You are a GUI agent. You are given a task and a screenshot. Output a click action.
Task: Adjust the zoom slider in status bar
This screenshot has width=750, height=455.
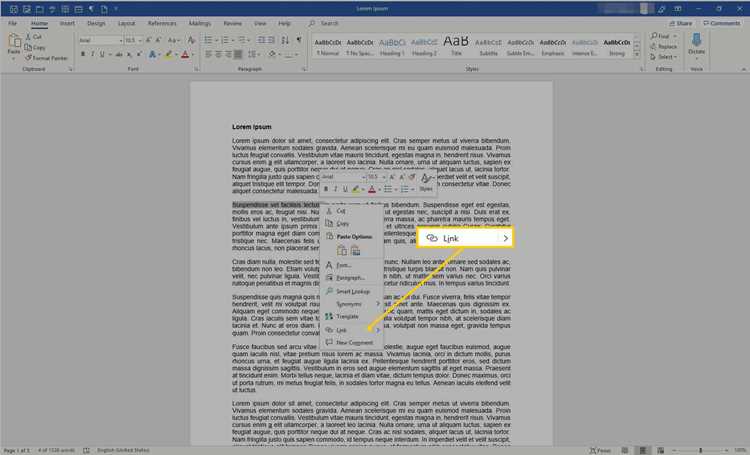700,450
